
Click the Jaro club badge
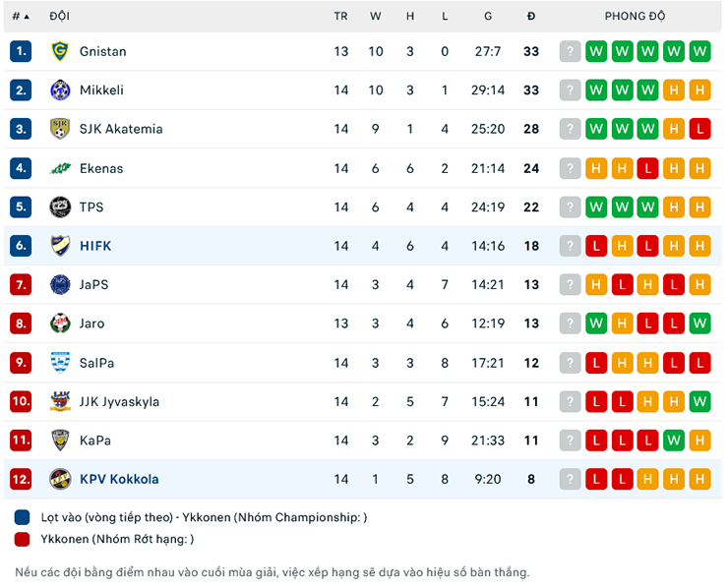(60, 323)
